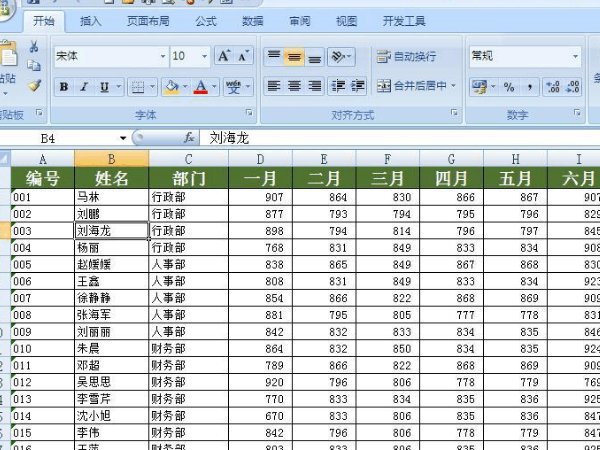
Task: Open merge and center dropdown arrow
Action: (453, 85)
